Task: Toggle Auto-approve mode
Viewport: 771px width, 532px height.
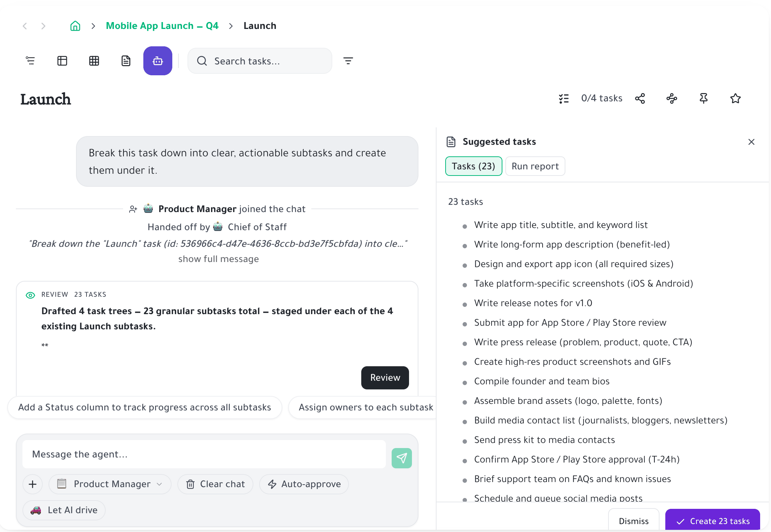Action: [304, 484]
